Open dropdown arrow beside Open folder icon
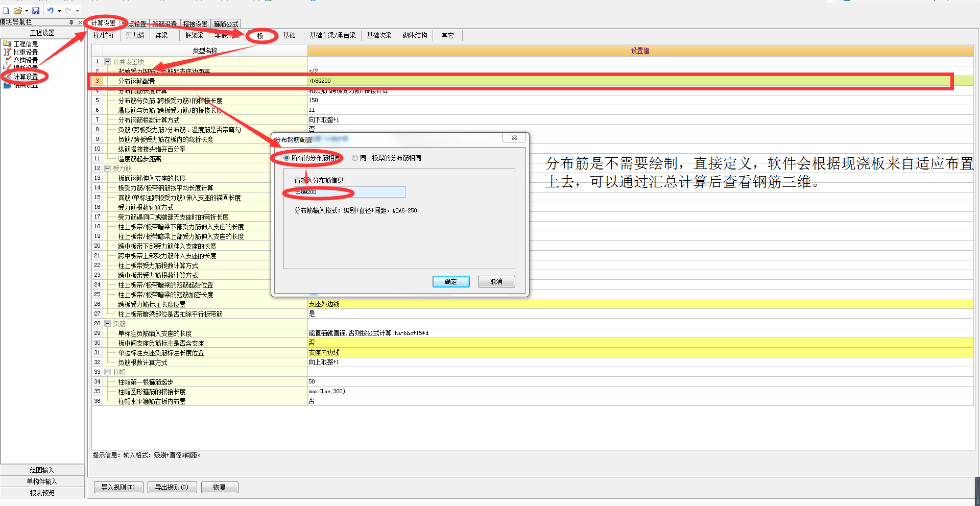The width and height of the screenshot is (980, 506). 26,11
